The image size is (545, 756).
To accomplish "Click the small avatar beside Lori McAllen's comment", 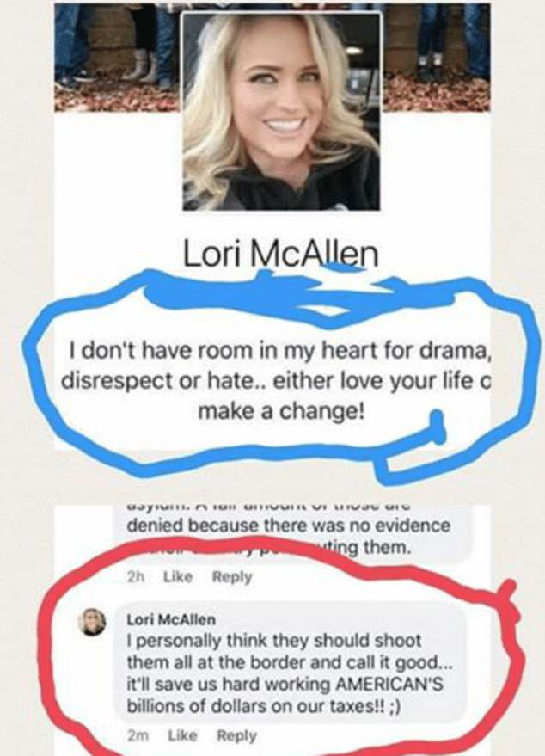I will [x=92, y=622].
